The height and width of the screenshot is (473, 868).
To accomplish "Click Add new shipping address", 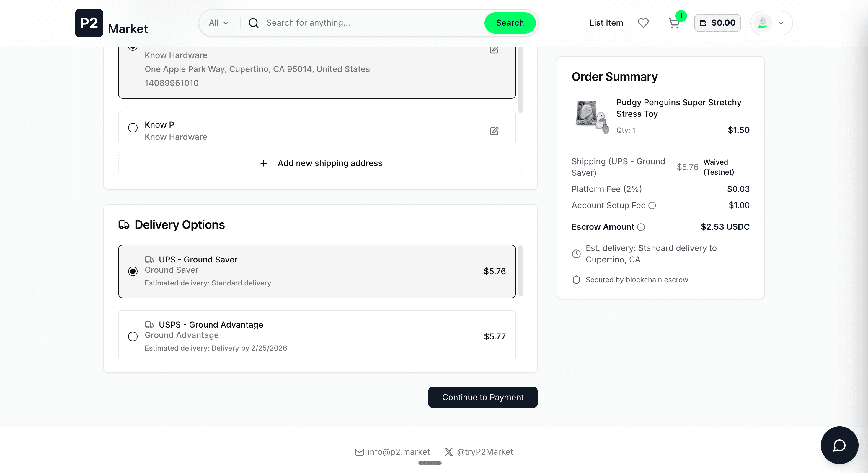I will click(320, 163).
